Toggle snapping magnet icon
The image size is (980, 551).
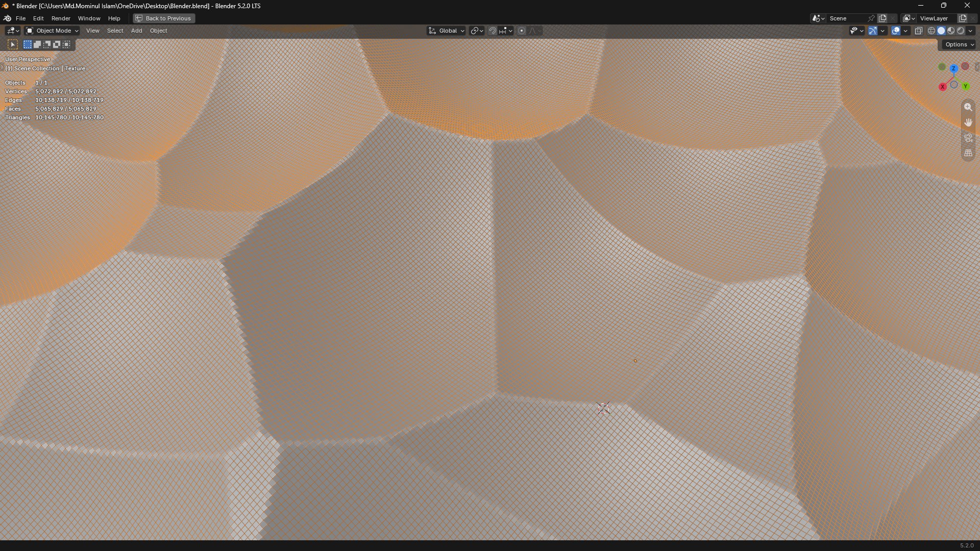(x=493, y=31)
